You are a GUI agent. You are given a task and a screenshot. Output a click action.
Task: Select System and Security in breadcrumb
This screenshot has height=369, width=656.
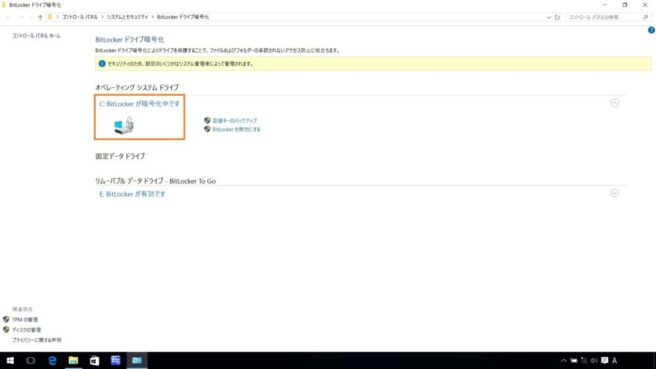(x=127, y=17)
